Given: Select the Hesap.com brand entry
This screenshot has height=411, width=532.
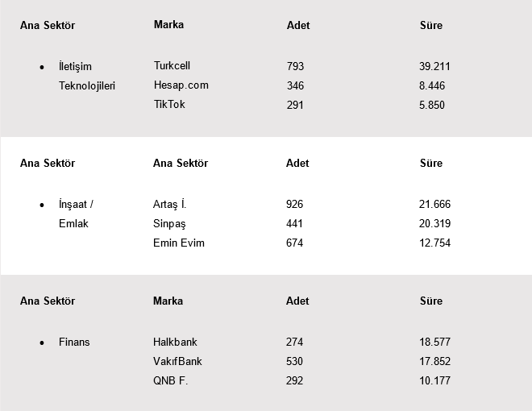Looking at the screenshot, I should [181, 85].
